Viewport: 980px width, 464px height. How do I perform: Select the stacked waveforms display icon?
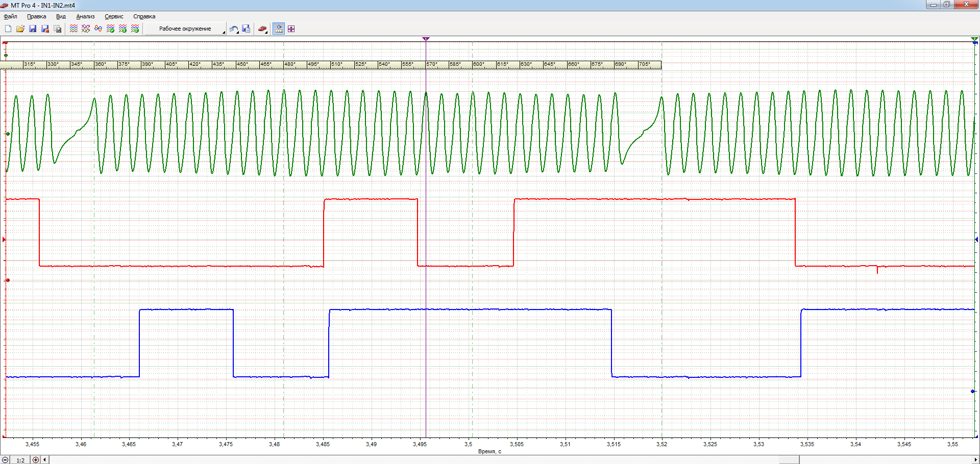click(x=73, y=29)
